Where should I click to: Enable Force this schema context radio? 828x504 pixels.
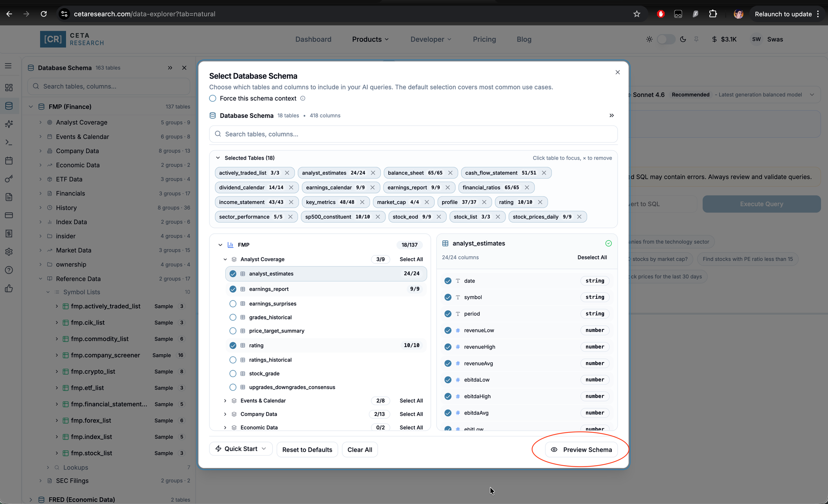(213, 98)
